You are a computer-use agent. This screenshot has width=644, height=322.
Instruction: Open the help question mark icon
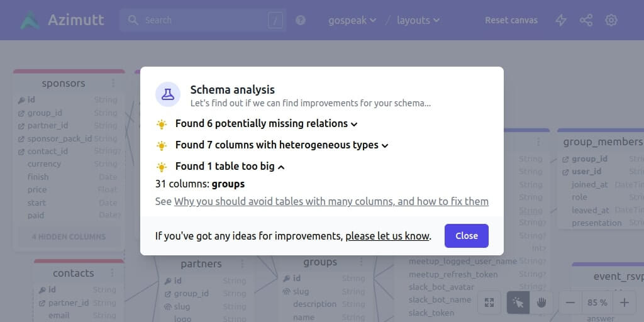click(301, 20)
